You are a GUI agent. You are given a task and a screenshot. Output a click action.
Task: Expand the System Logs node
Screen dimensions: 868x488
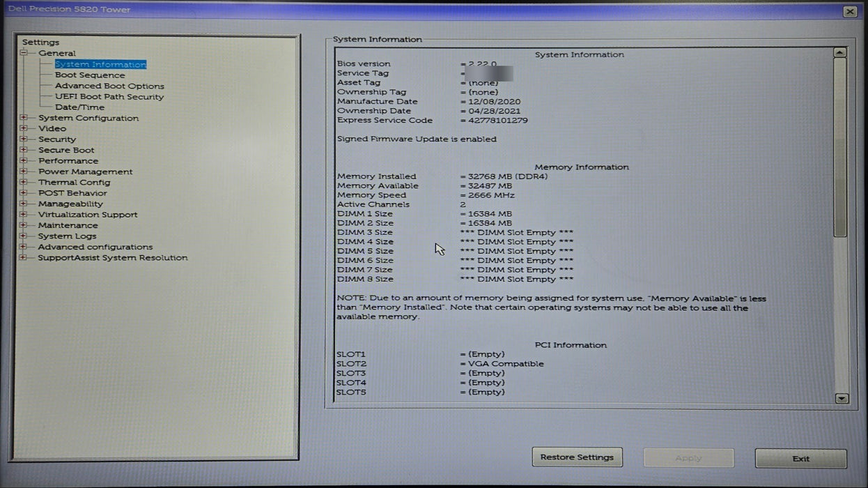(x=24, y=236)
